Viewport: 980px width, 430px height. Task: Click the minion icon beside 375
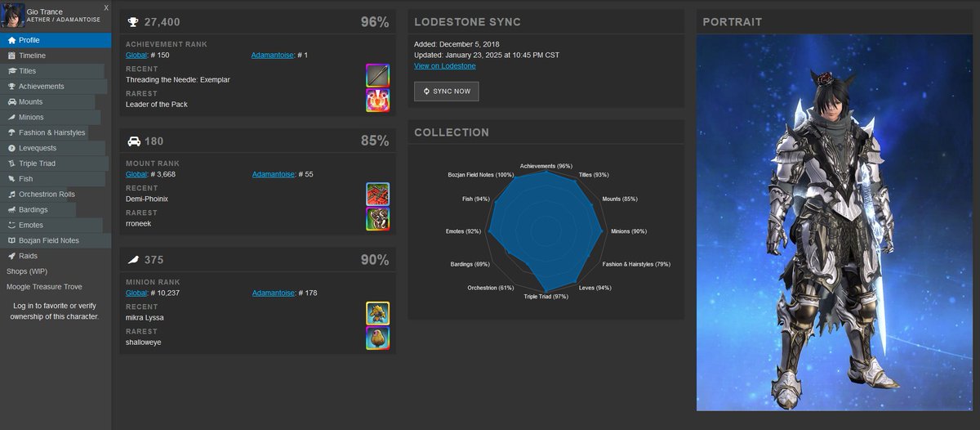click(133, 260)
